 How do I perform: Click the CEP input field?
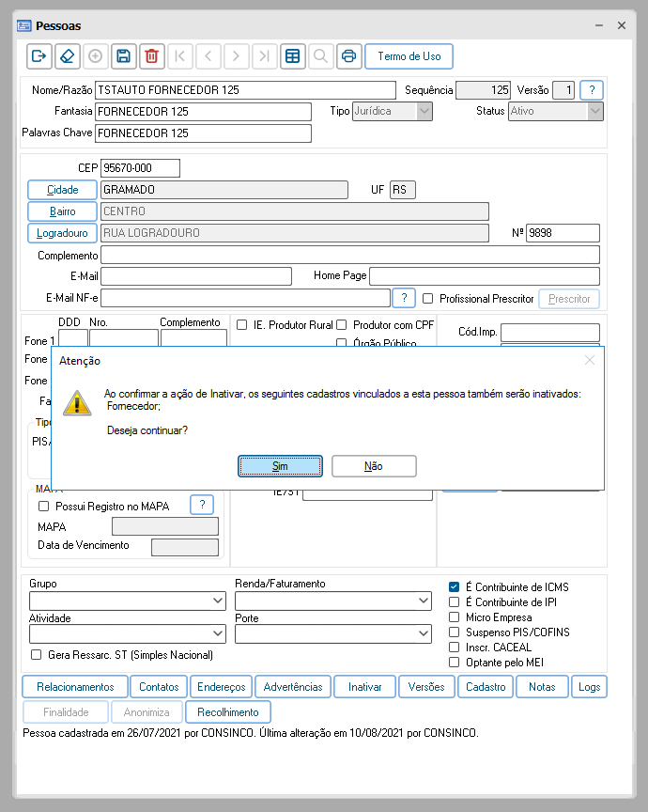(x=140, y=168)
